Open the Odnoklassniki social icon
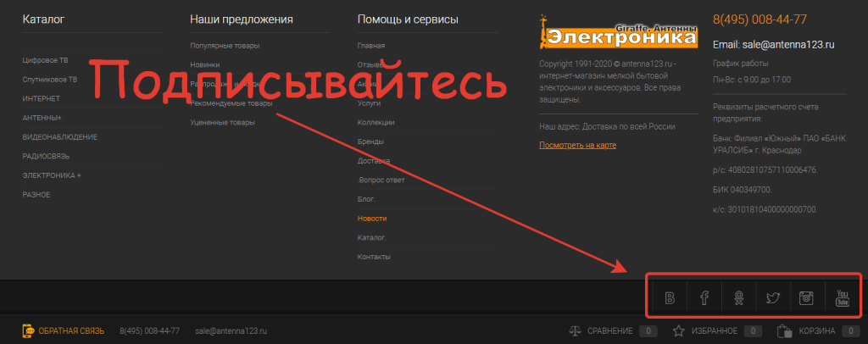 click(739, 297)
